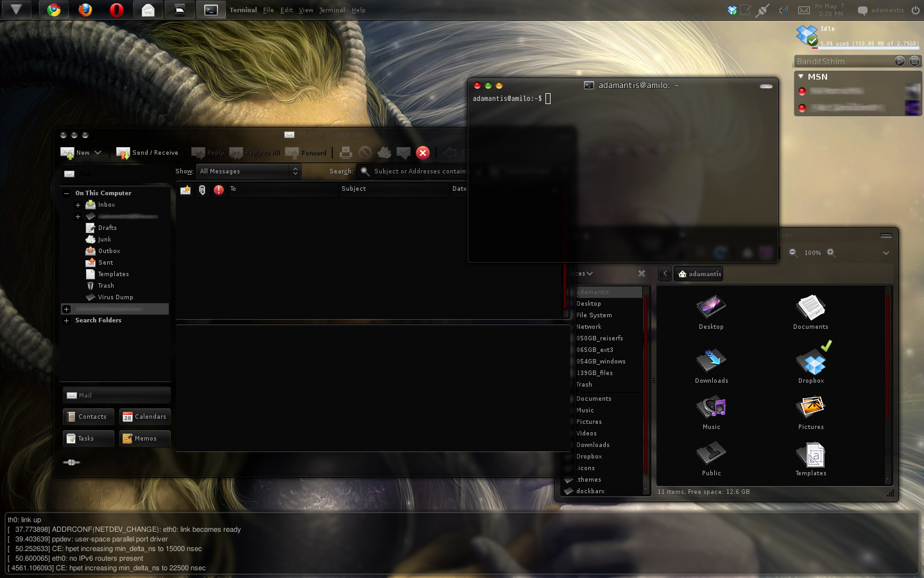Open the View menu in the menu bar
Screen dimensions: 924x578
(306, 10)
